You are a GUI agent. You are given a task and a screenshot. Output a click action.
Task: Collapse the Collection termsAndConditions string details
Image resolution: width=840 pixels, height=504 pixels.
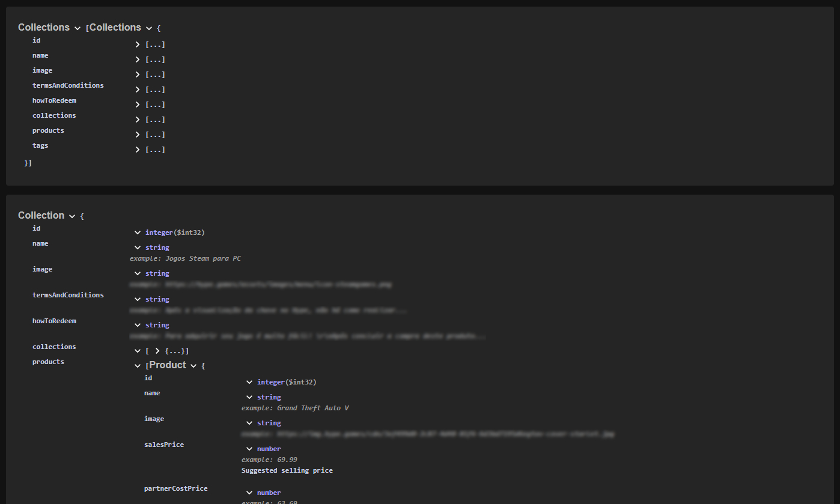point(138,299)
